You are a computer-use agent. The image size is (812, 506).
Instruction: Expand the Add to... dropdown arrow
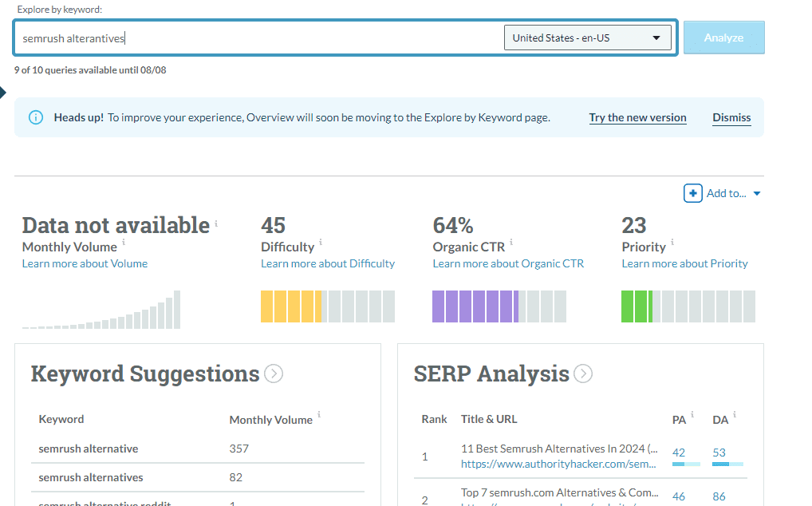pos(757,194)
